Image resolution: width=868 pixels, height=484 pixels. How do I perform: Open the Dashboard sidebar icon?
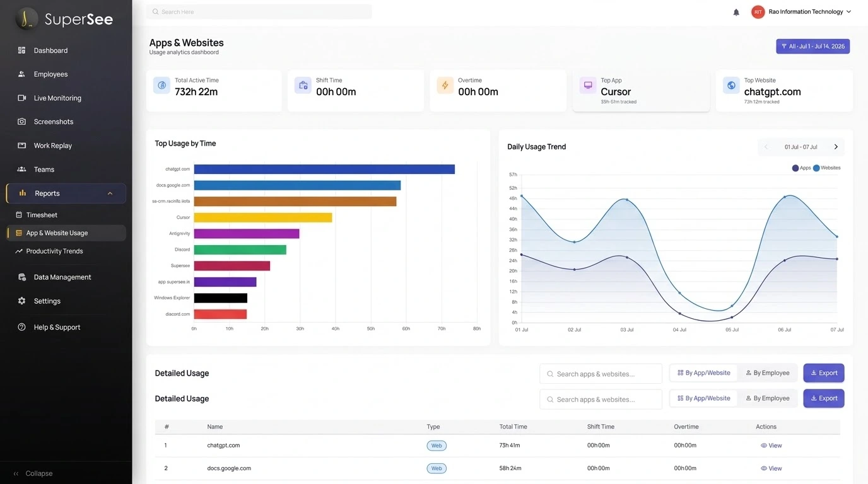point(21,50)
